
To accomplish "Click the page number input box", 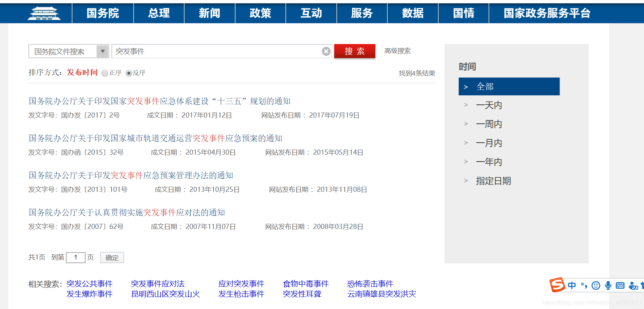I will coord(76,258).
